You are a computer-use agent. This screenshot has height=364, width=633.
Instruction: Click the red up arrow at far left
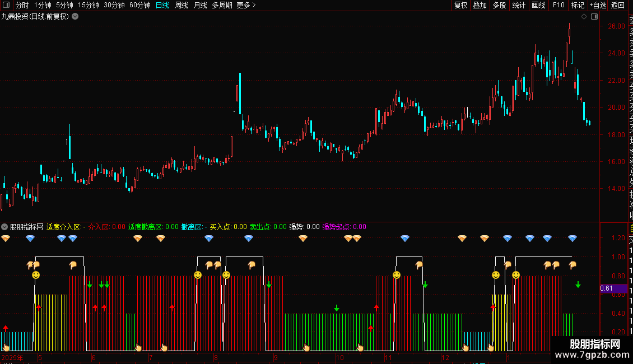tap(5, 328)
